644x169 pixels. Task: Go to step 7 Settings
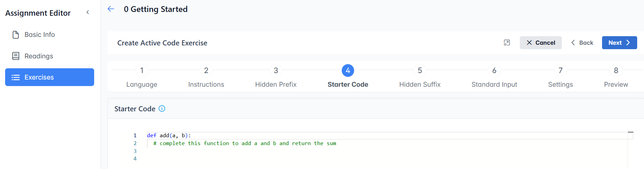[560, 71]
